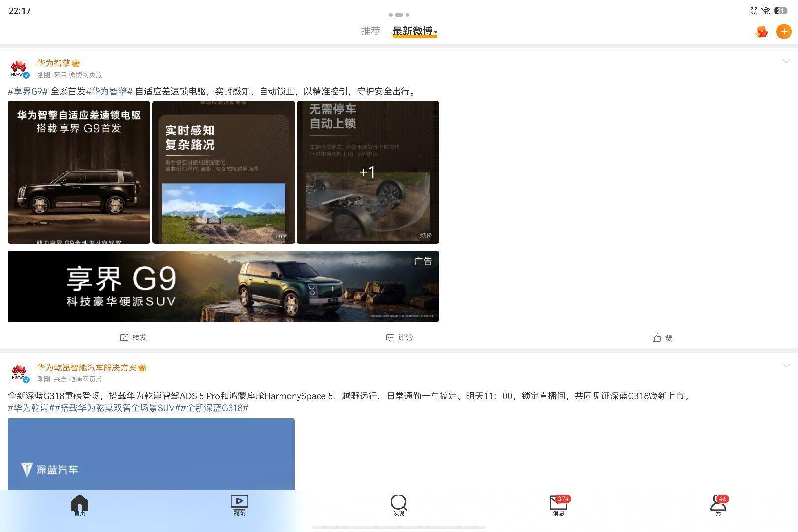Tap the orange plus compose button
This screenshot has height=532, width=798.
coord(784,32)
